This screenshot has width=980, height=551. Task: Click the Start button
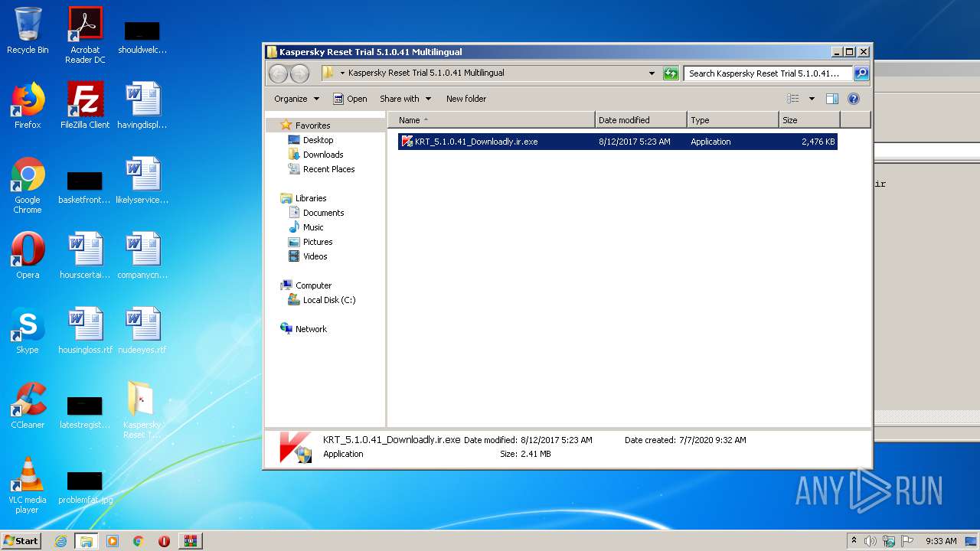21,541
